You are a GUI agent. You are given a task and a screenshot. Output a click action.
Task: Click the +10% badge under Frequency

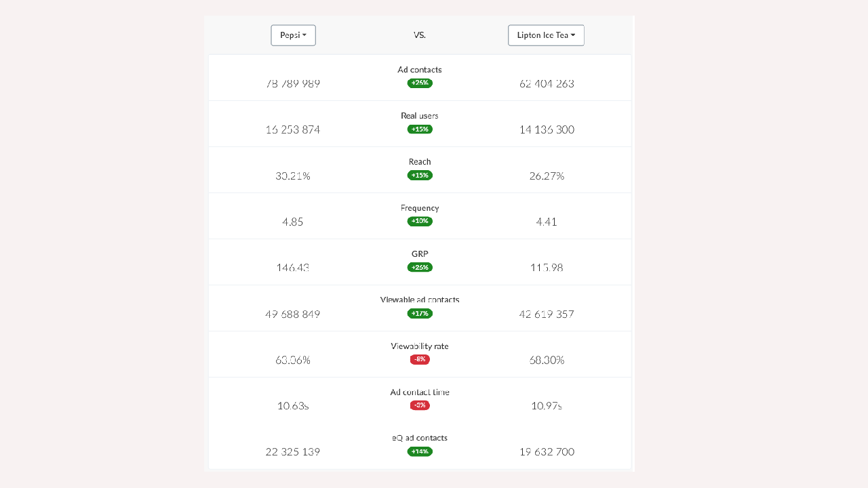point(420,222)
